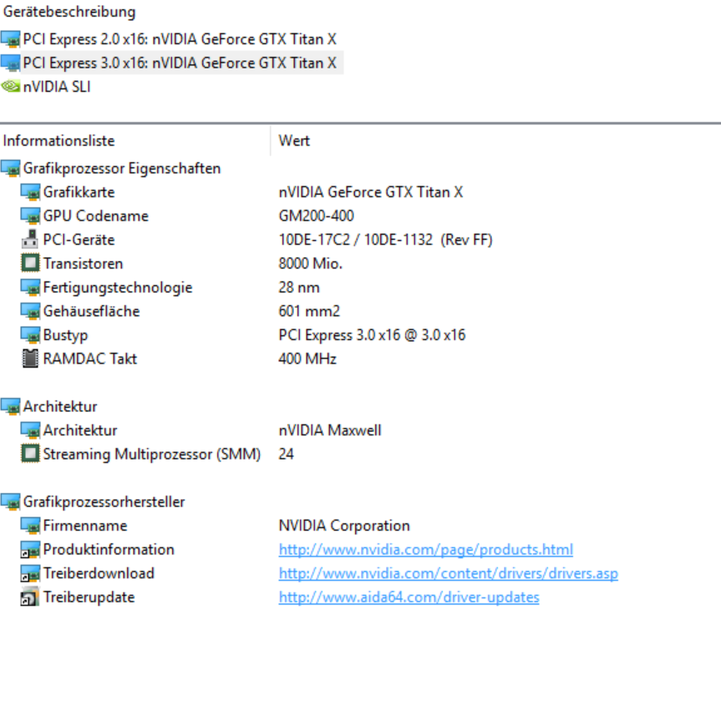721x728 pixels.
Task: Click the green nVIDIA SLI logo icon
Action: (11, 86)
